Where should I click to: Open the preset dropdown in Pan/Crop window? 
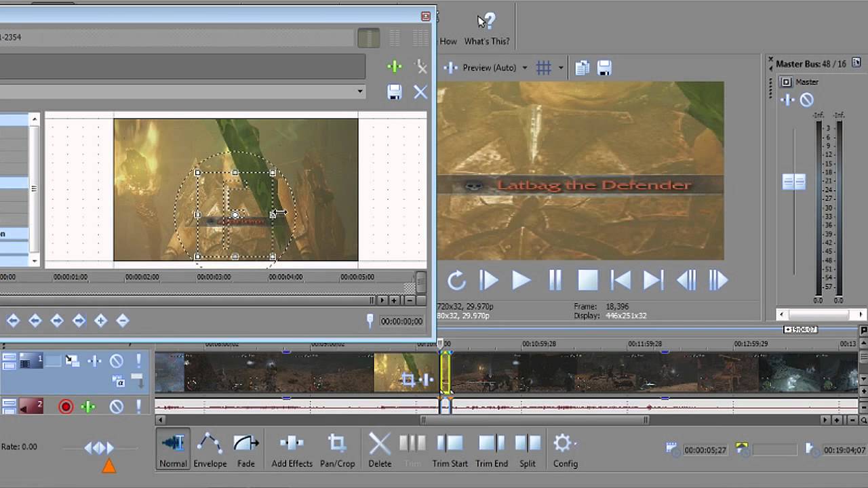360,91
